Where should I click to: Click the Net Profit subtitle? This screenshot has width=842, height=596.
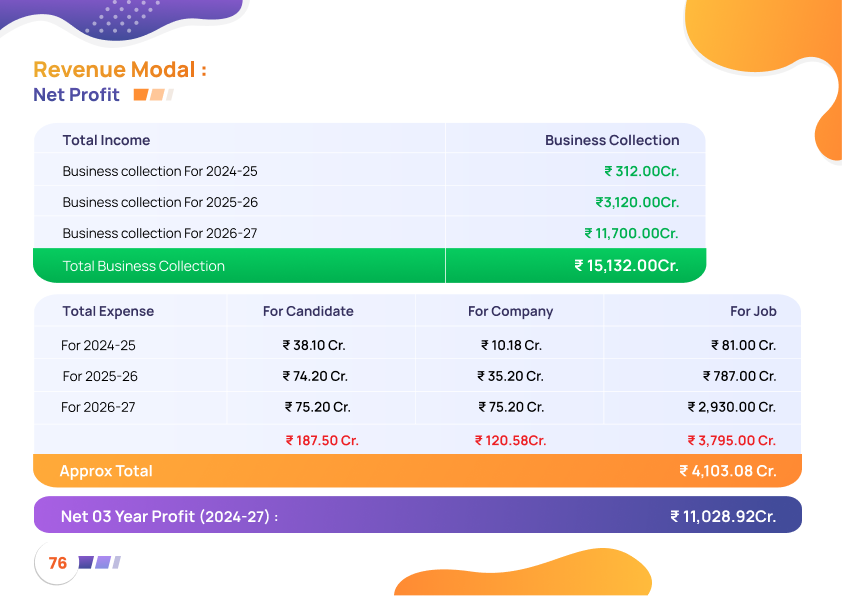(x=76, y=95)
